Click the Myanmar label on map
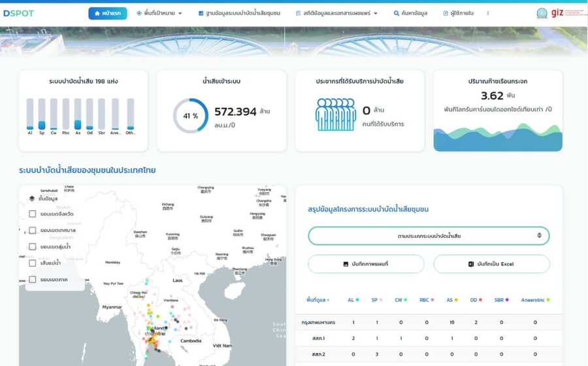Screen dimensions: 588x366 coord(112,307)
